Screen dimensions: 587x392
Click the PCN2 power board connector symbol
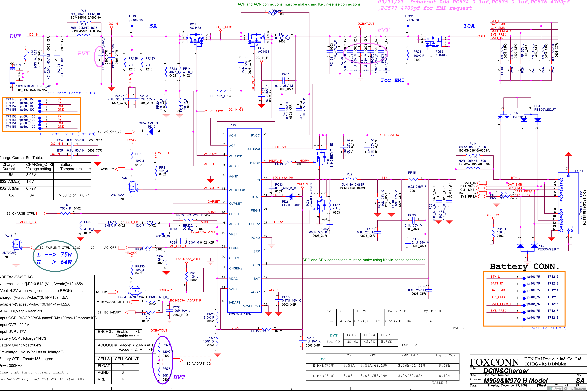[12, 75]
